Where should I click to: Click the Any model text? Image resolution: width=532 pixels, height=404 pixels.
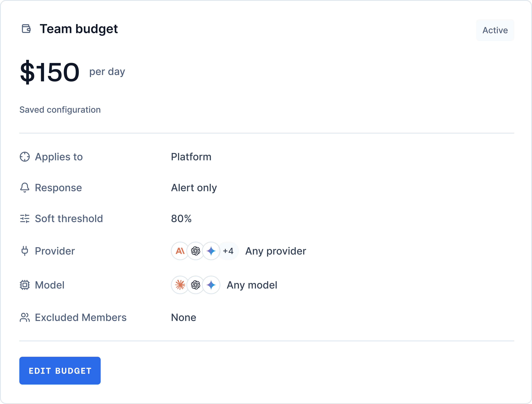pyautogui.click(x=252, y=285)
